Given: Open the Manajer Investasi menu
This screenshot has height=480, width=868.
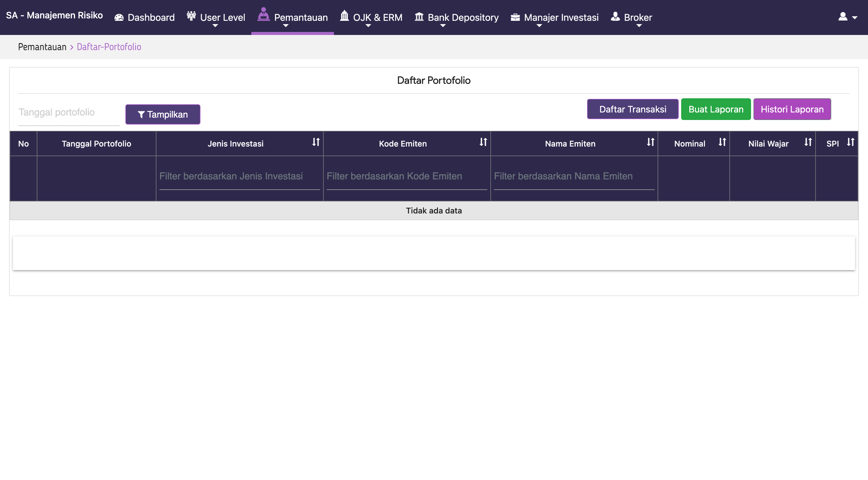Looking at the screenshot, I should click(x=555, y=17).
